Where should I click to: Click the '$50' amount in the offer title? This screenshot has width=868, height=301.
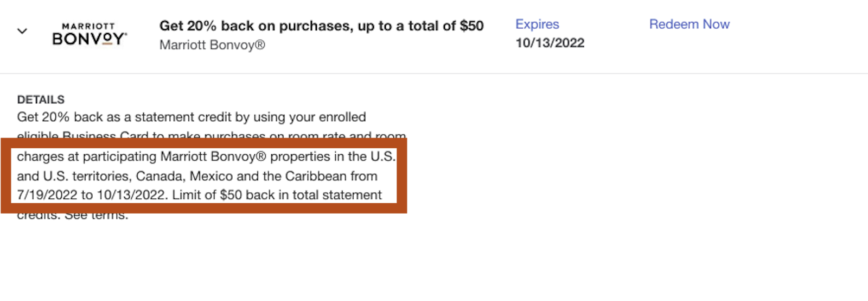coord(471,26)
